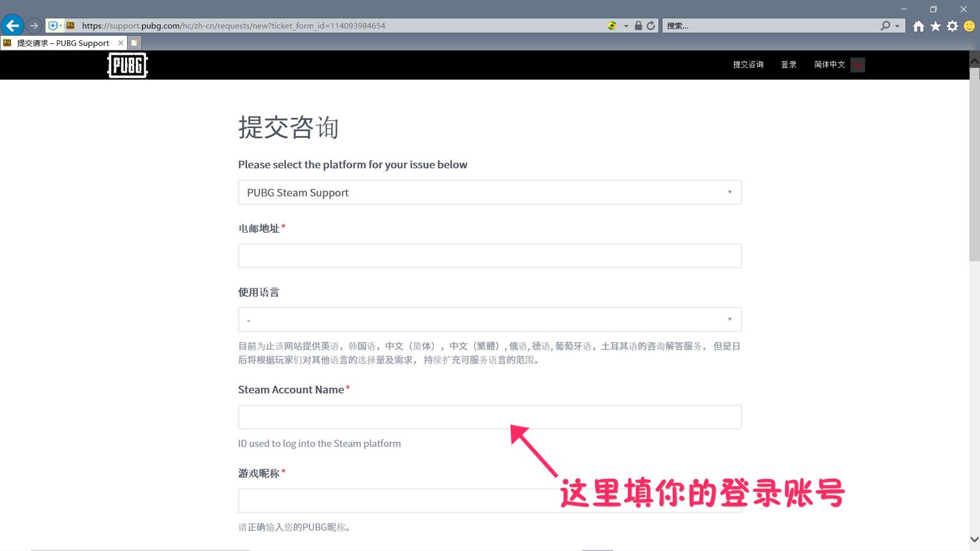Open browser settings with the gear icon

[951, 26]
